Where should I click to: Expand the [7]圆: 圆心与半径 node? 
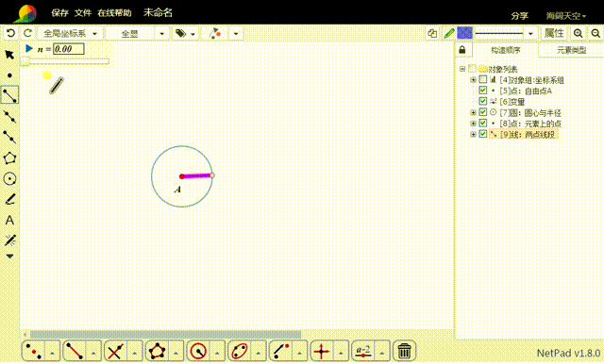473,112
